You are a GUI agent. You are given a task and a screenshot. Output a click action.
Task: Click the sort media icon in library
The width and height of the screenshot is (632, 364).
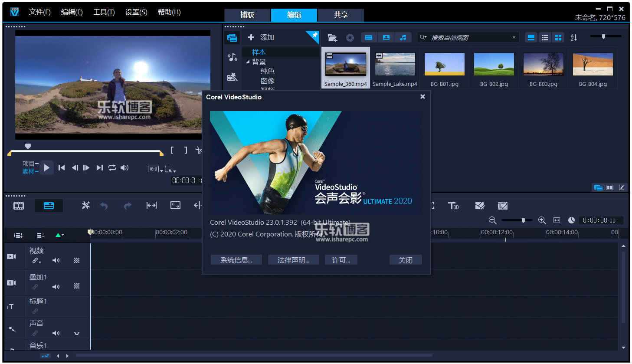click(x=573, y=37)
